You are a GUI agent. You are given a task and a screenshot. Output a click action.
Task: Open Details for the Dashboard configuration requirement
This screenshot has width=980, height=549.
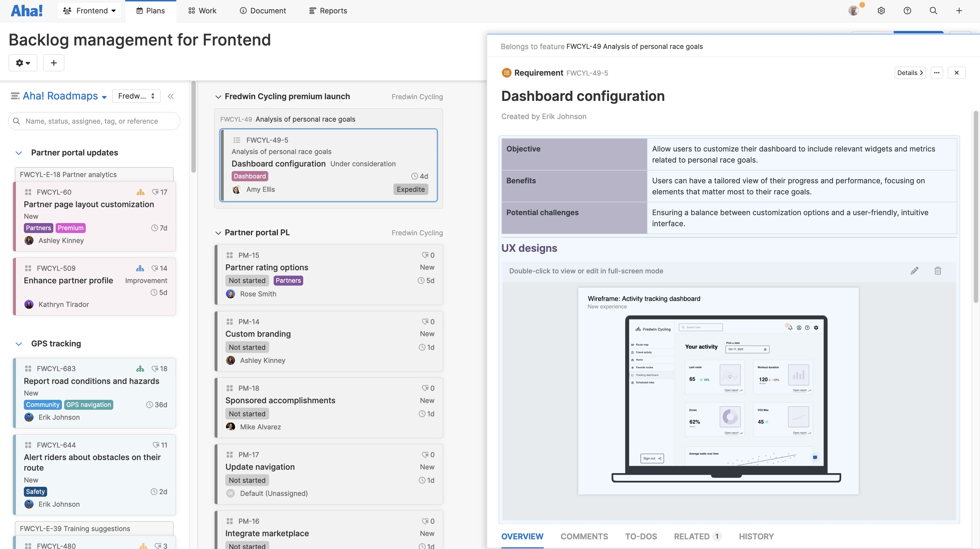(x=910, y=72)
